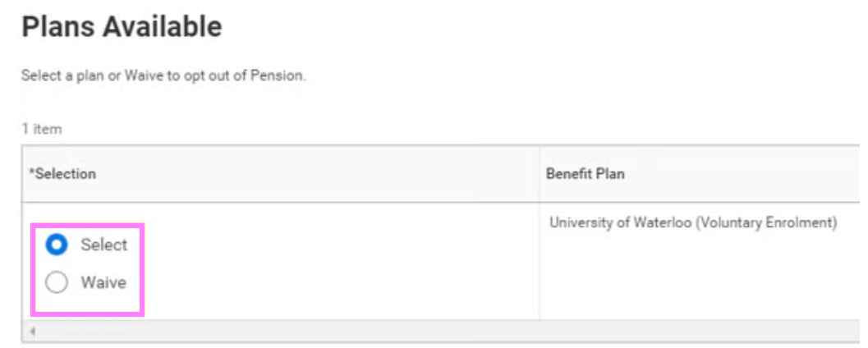Viewport: 868px width, 348px height.
Task: Click the divider between Selection and Benefit Plan
Action: click(x=540, y=174)
